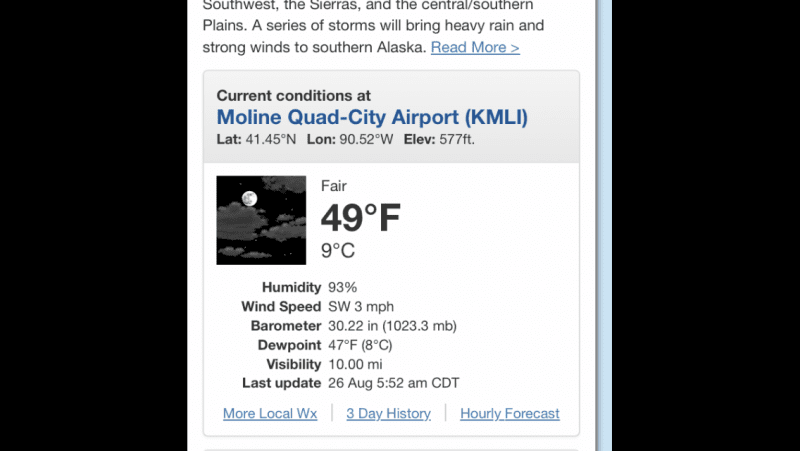Image resolution: width=800 pixels, height=451 pixels.
Task: Open the Read More link
Action: tap(475, 47)
